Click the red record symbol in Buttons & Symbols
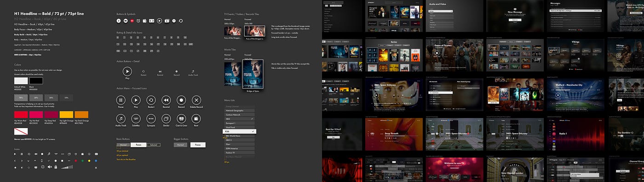Screen dimensions: 644x182 click(132, 21)
